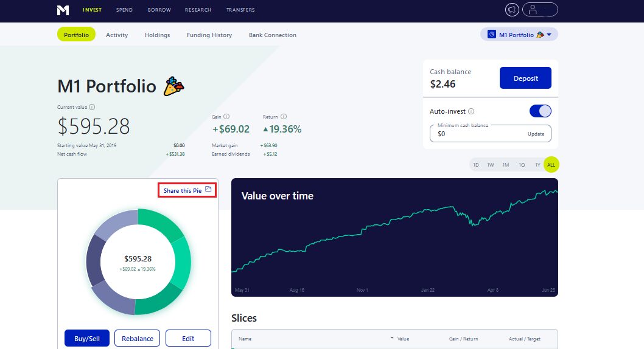Click the Starting value May 31, 2019 label

(x=86, y=145)
